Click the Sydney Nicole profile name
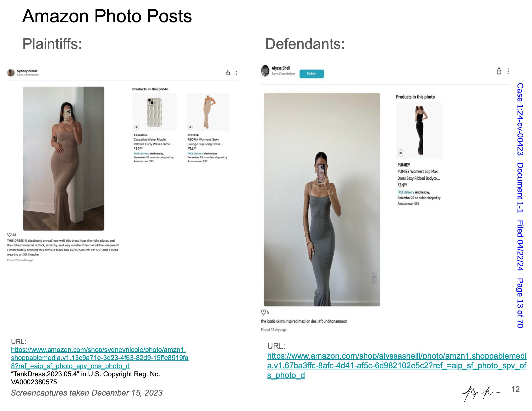This screenshot has width=532, height=411. [27, 71]
